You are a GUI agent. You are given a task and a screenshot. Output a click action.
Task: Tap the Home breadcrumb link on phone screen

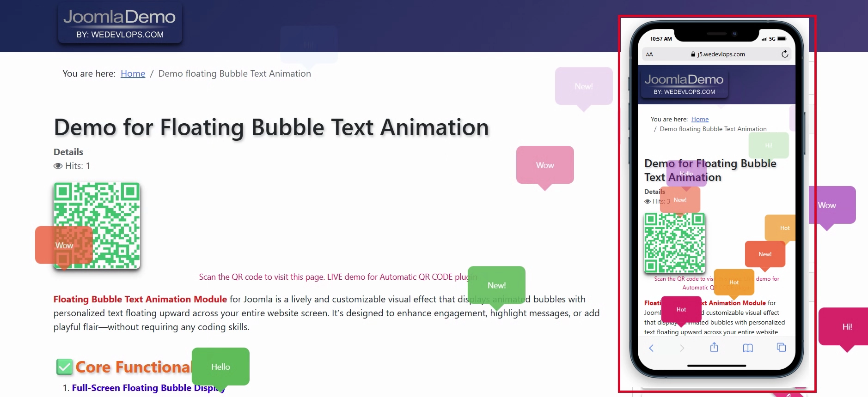tap(700, 119)
